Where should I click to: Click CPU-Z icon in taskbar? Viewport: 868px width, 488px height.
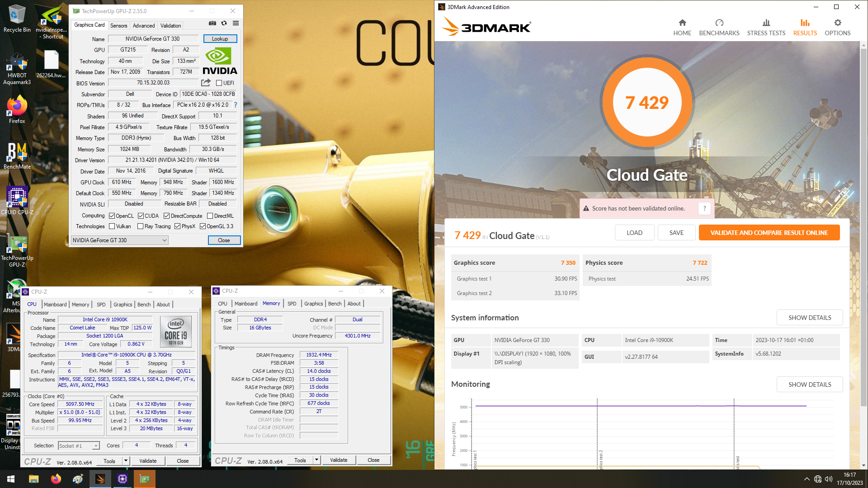[x=123, y=479]
